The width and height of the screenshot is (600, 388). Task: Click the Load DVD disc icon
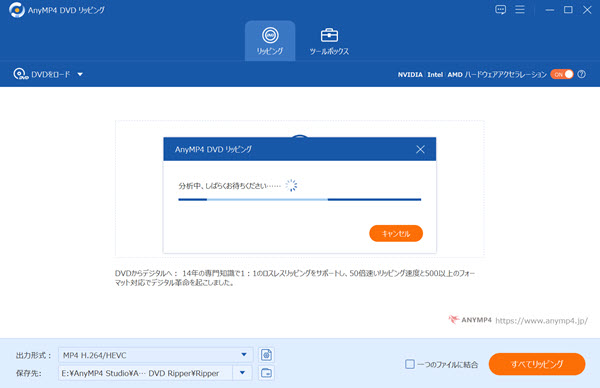coord(20,74)
